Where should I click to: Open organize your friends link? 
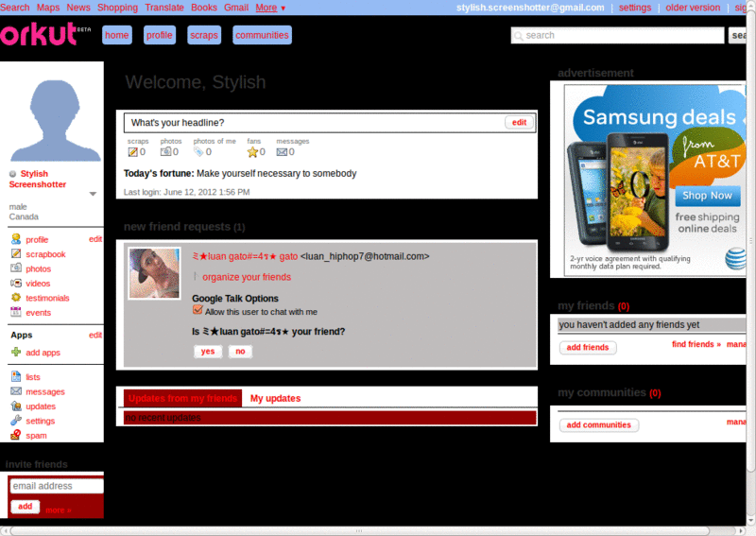pyautogui.click(x=247, y=277)
